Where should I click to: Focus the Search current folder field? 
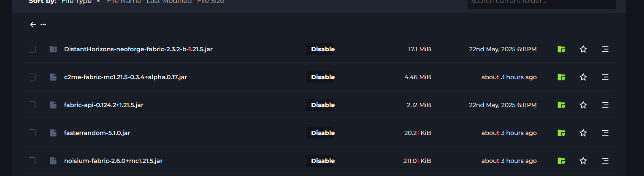(541, 2)
